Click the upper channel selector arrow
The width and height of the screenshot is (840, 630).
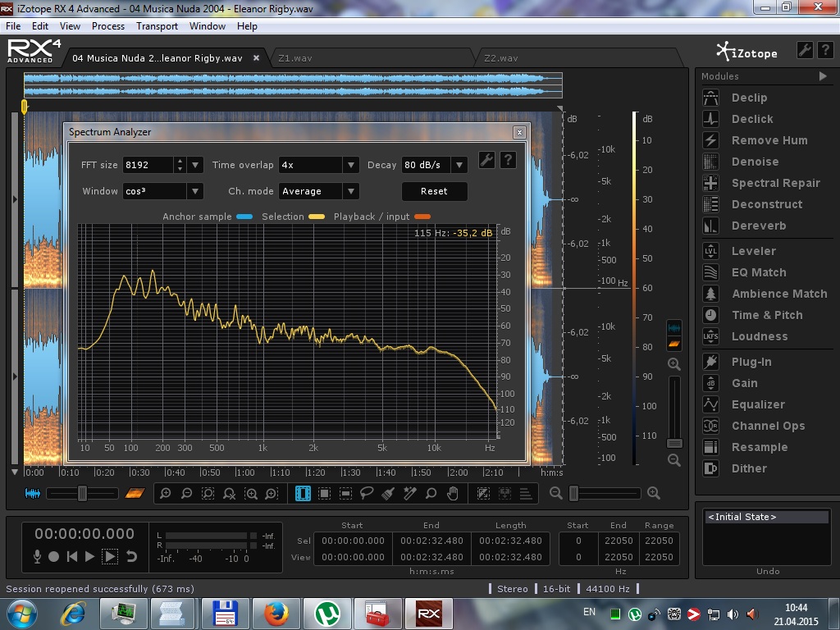pyautogui.click(x=15, y=199)
